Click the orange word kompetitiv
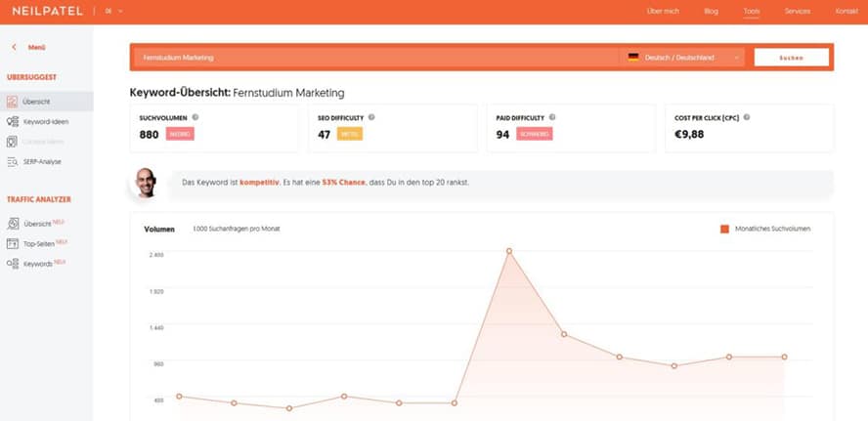 coord(257,182)
